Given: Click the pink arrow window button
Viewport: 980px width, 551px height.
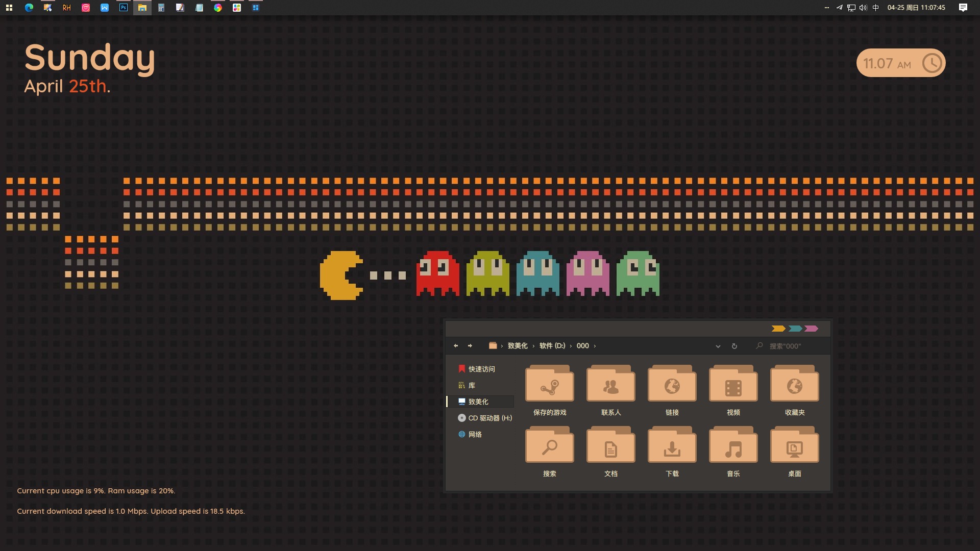Looking at the screenshot, I should [x=811, y=329].
